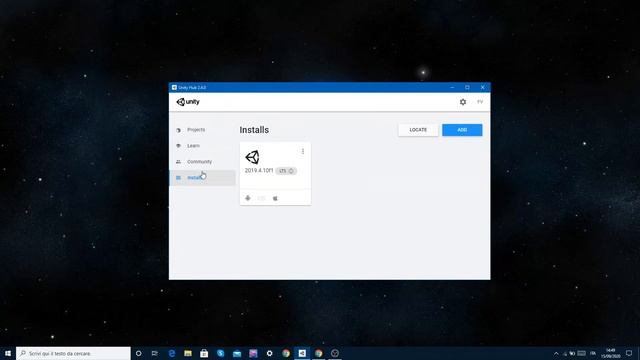This screenshot has width=640, height=360.
Task: Open the 2019.4.10f1 install options menu
Action: click(x=303, y=151)
